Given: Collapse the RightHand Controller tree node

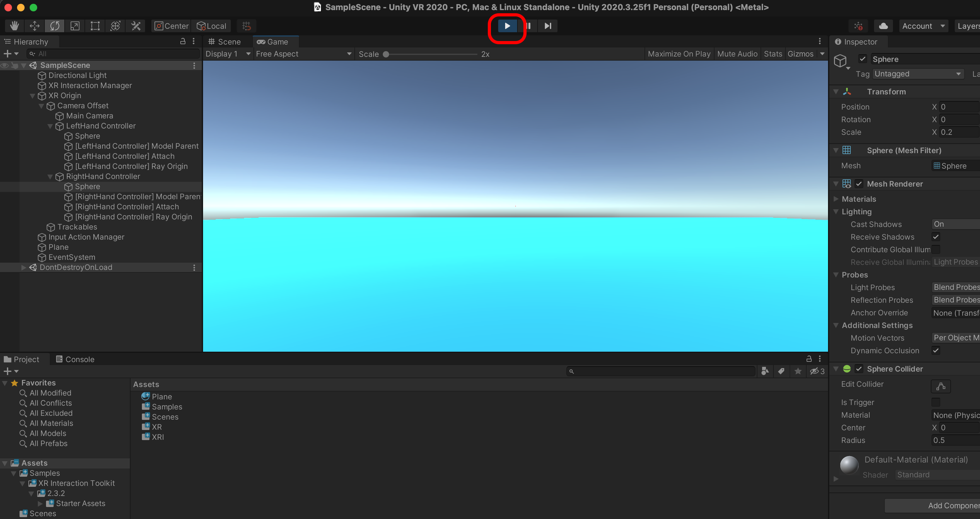Looking at the screenshot, I should click(50, 177).
